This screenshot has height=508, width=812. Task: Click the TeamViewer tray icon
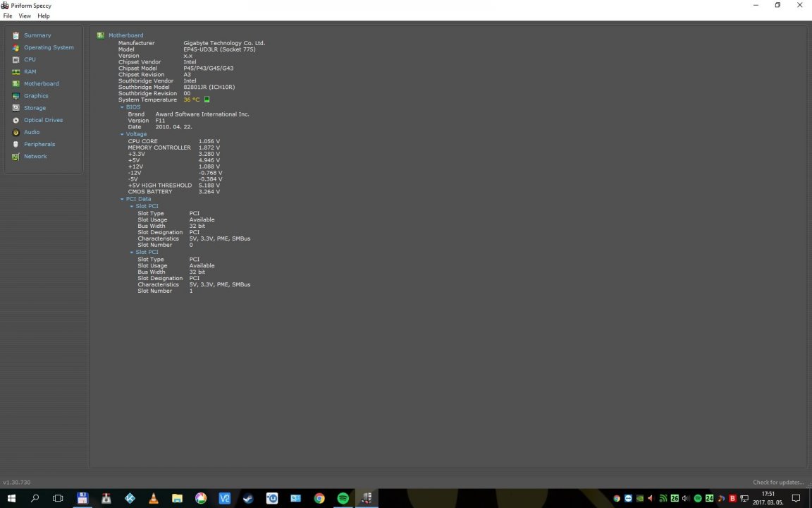[628, 498]
